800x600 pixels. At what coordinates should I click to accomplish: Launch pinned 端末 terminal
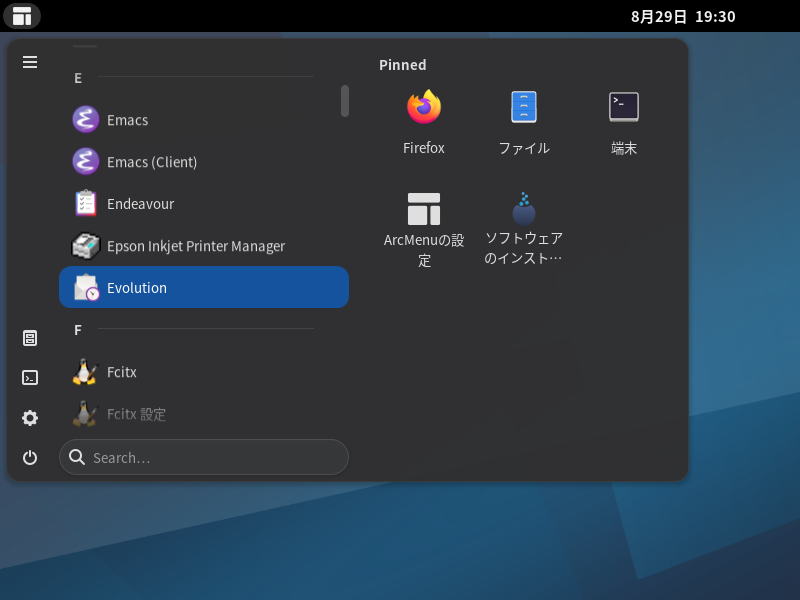624,122
